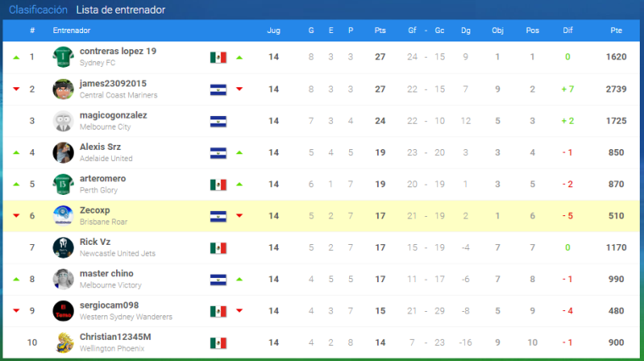Select Christian12345M cartoon character avatar
The width and height of the screenshot is (644, 361).
(x=64, y=342)
